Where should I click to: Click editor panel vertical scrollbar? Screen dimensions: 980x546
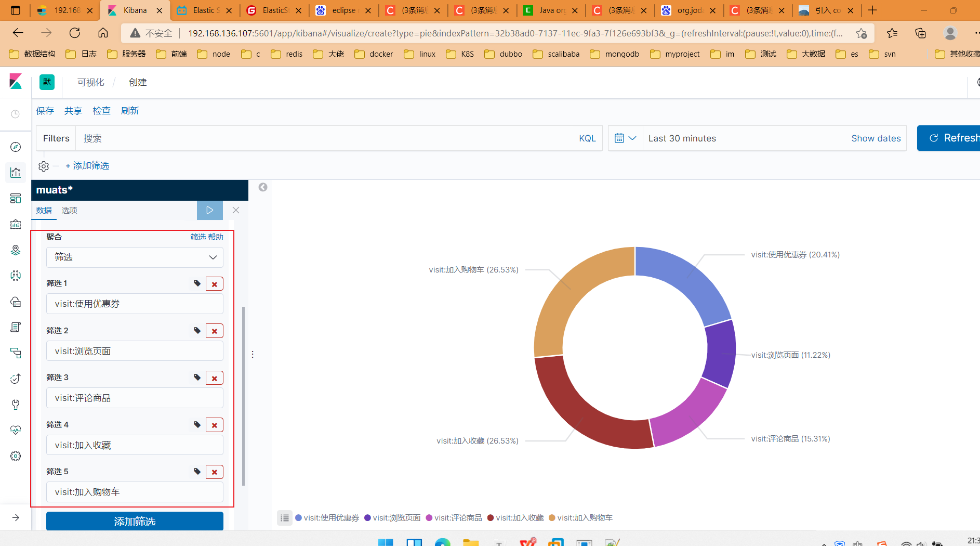click(243, 395)
